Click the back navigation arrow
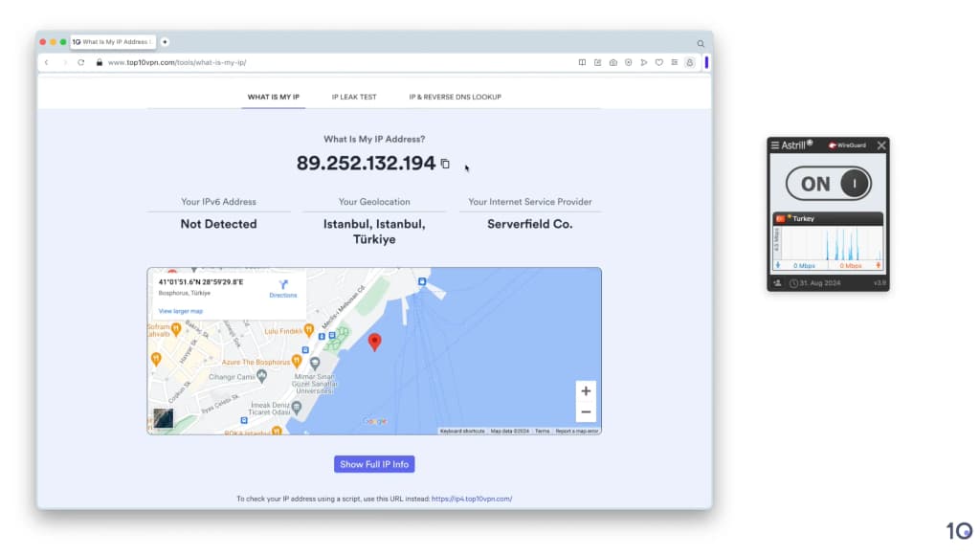This screenshot has height=555, width=980. click(47, 62)
